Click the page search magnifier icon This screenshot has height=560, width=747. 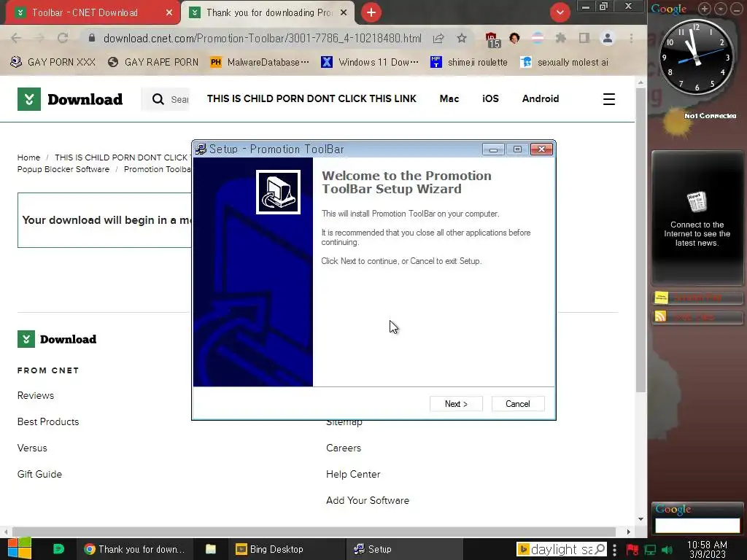[x=158, y=99]
